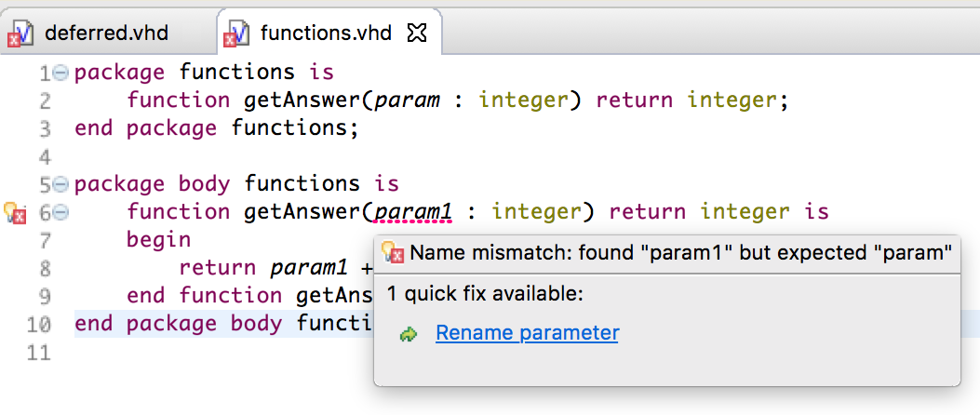Click param1 in the return statement on line 8

308,268
